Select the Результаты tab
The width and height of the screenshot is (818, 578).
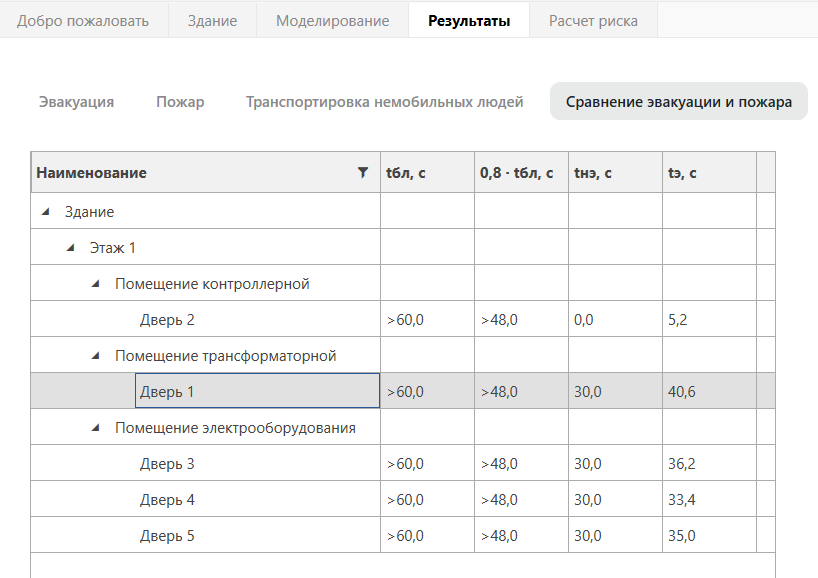(x=469, y=21)
